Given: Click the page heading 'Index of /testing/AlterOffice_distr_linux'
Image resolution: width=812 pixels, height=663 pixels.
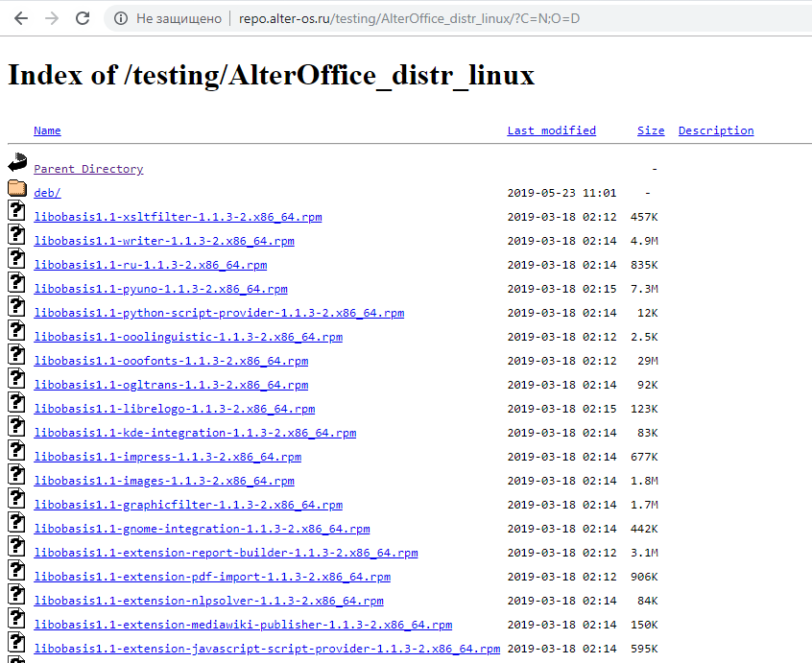Looking at the screenshot, I should (x=271, y=76).
